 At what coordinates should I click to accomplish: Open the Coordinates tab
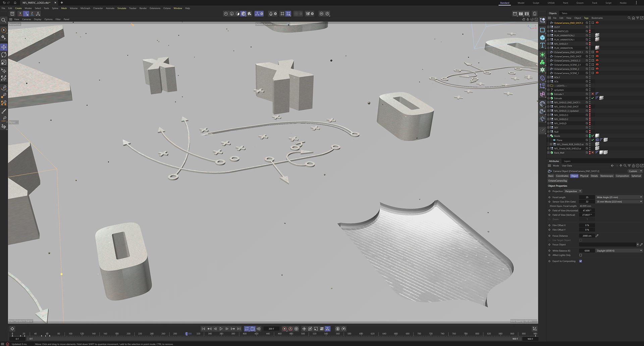562,176
